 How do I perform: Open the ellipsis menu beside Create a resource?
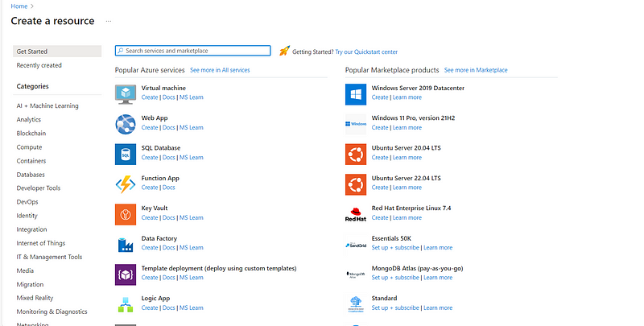click(x=109, y=22)
